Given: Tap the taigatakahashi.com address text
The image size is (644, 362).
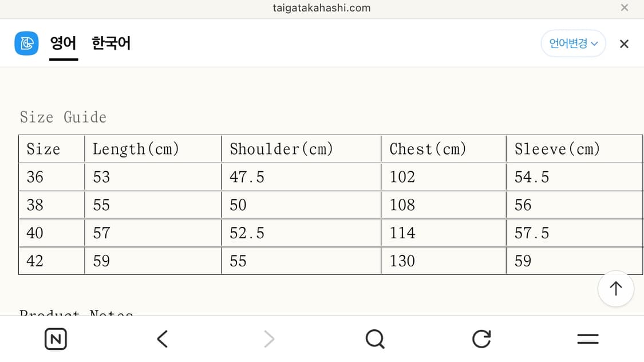Looking at the screenshot, I should point(322,8).
